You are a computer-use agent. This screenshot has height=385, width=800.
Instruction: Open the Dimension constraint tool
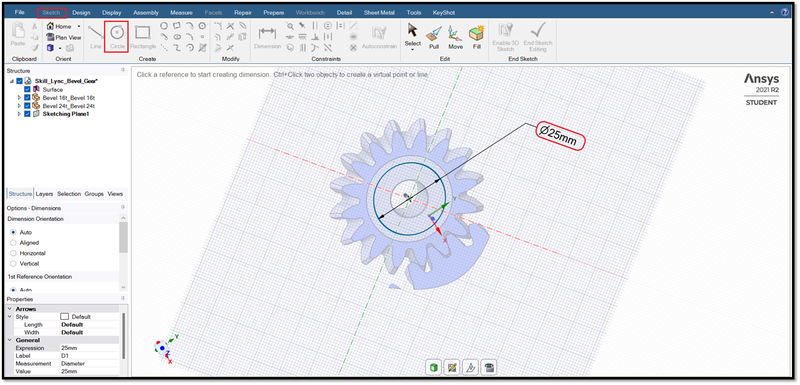pyautogui.click(x=267, y=37)
